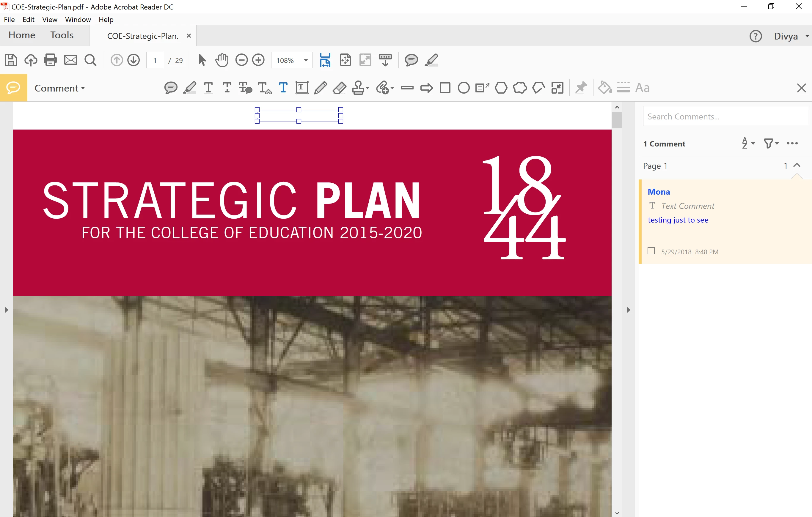Toggle the Keep tool selected pin
The height and width of the screenshot is (517, 812).
581,88
